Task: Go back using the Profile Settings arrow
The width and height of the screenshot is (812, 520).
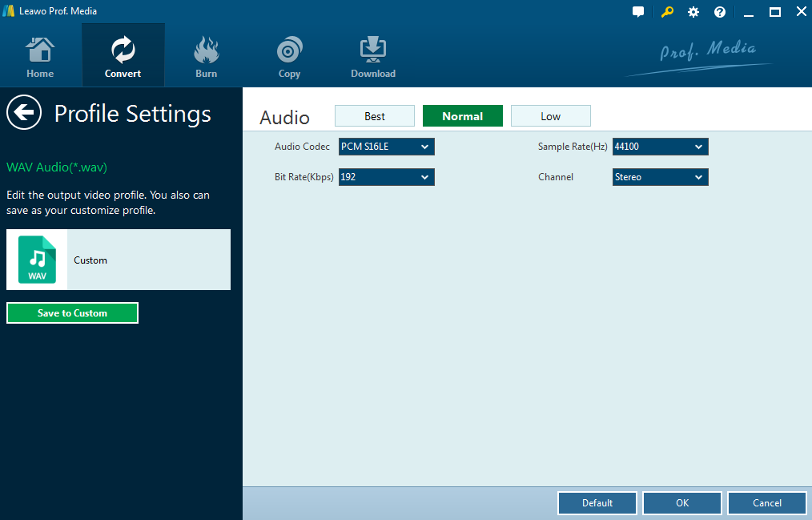Action: 24,113
